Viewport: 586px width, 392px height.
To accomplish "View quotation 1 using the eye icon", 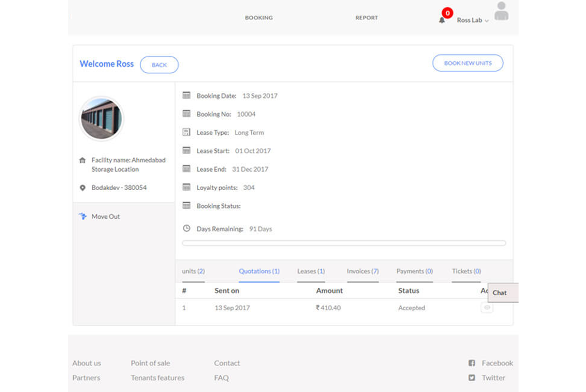I will coord(487,308).
